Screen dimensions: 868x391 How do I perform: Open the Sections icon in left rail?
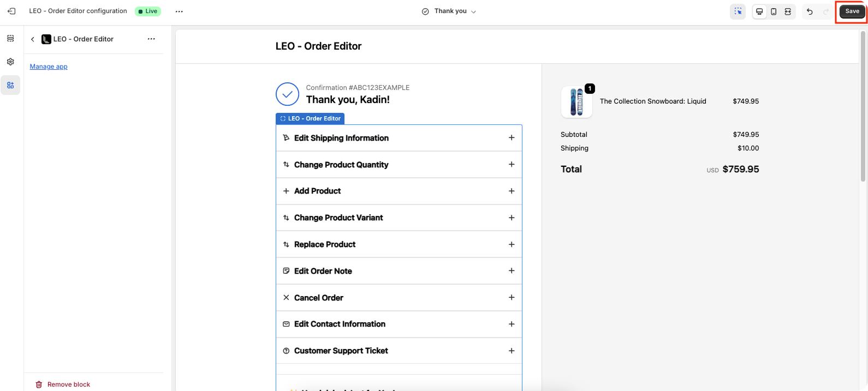click(10, 39)
